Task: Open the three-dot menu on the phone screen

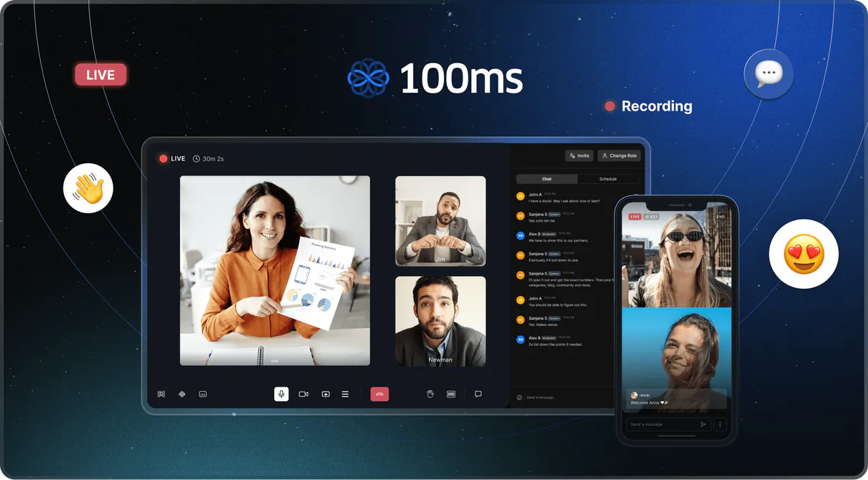Action: point(720,424)
